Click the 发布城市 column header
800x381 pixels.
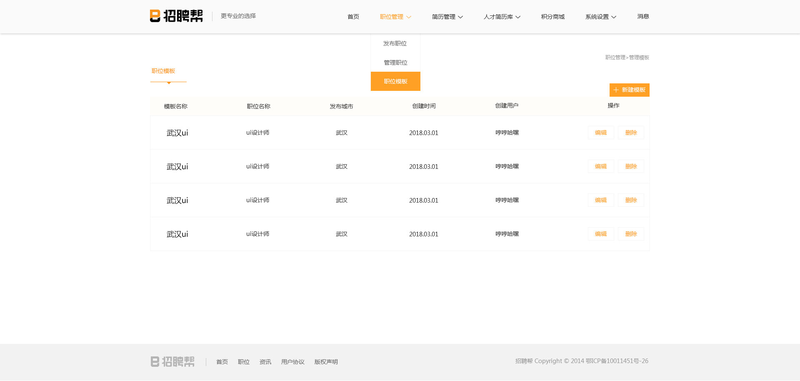coord(341,107)
